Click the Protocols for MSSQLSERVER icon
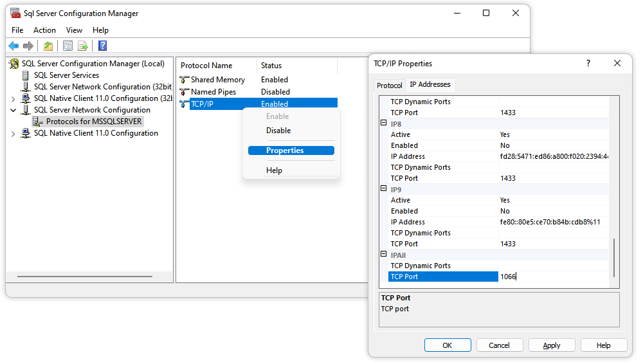643x364 pixels. point(38,122)
